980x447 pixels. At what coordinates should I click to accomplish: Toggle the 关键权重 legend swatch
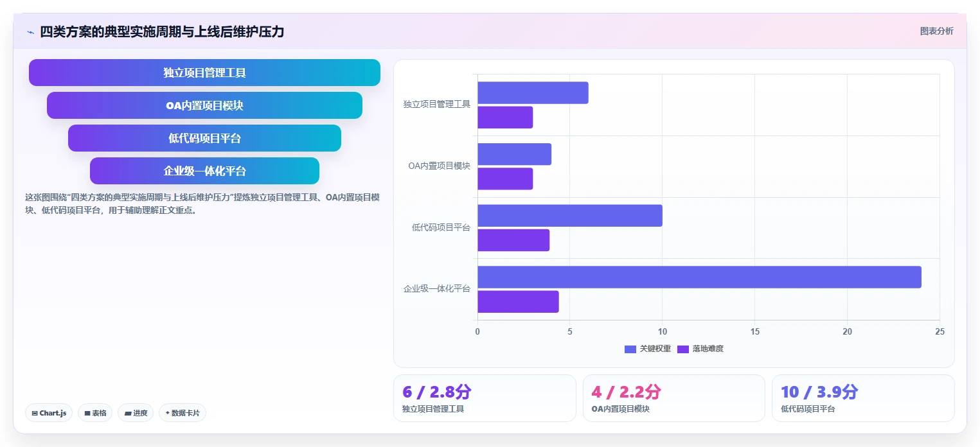(630, 349)
